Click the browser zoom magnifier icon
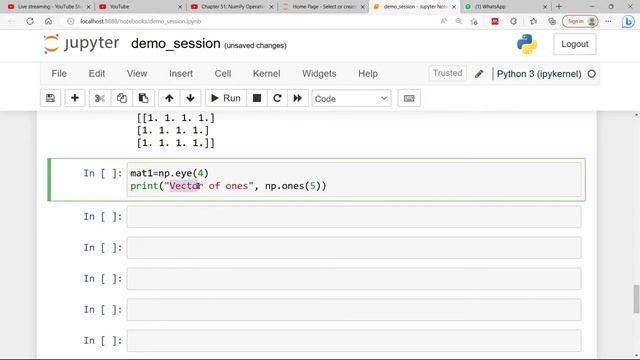The height and width of the screenshot is (360, 640). coord(459,21)
